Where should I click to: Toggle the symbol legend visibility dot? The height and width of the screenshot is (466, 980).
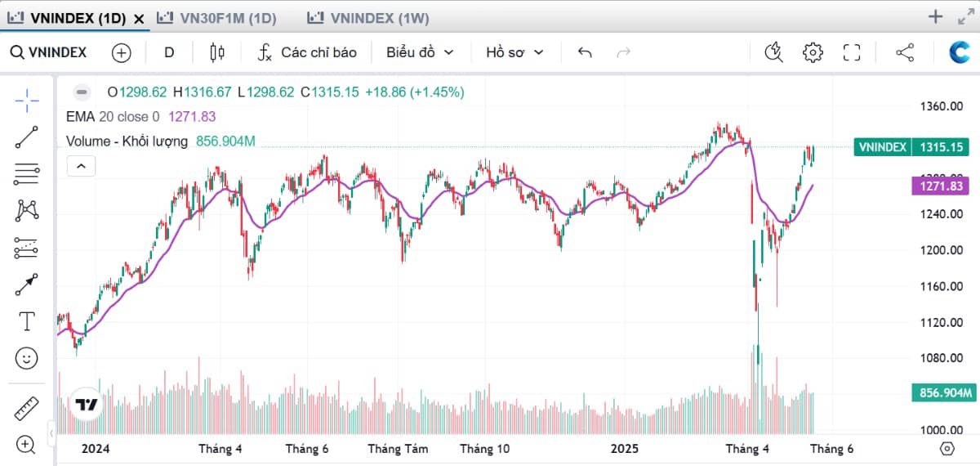(x=82, y=92)
